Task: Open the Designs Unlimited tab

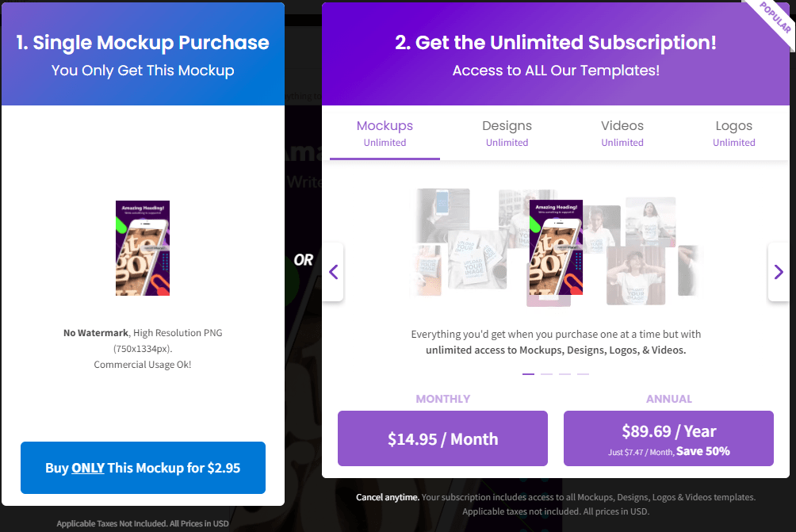Action: click(507, 133)
